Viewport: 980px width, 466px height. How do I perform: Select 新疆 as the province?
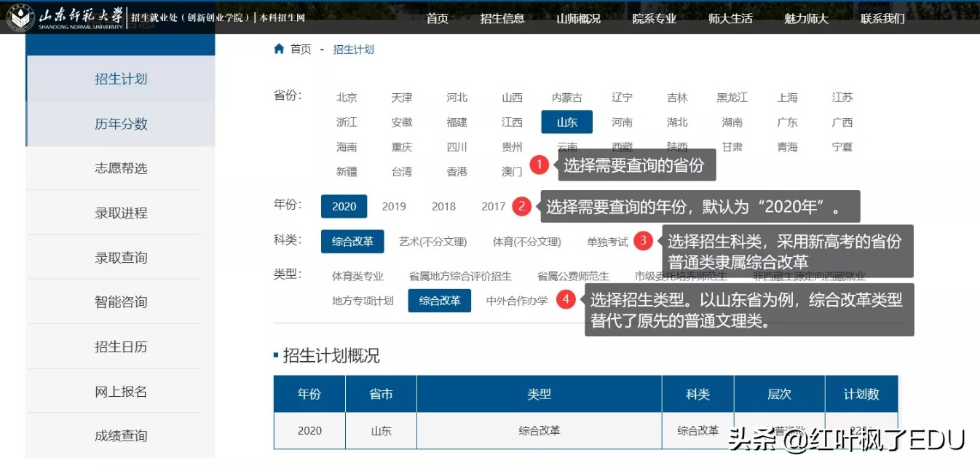tap(346, 171)
